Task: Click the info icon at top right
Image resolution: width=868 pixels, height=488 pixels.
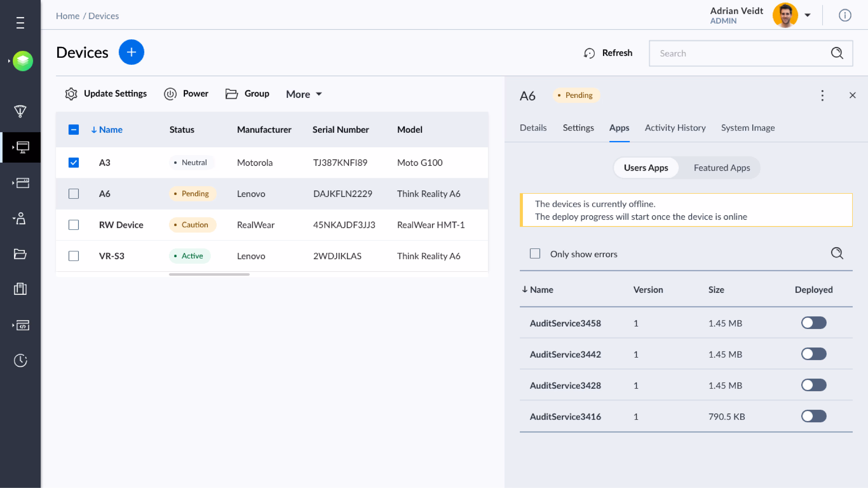Action: tap(844, 15)
